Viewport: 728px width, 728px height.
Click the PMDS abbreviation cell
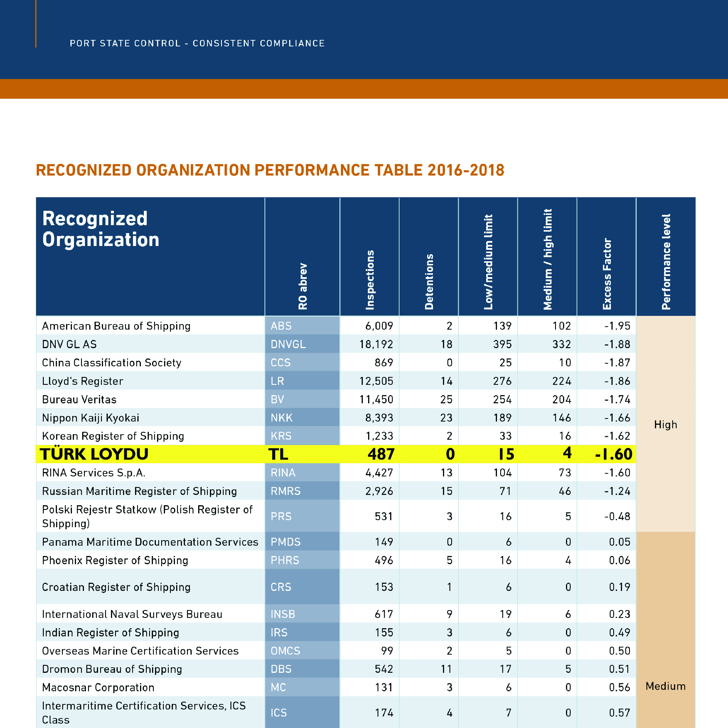[286, 542]
